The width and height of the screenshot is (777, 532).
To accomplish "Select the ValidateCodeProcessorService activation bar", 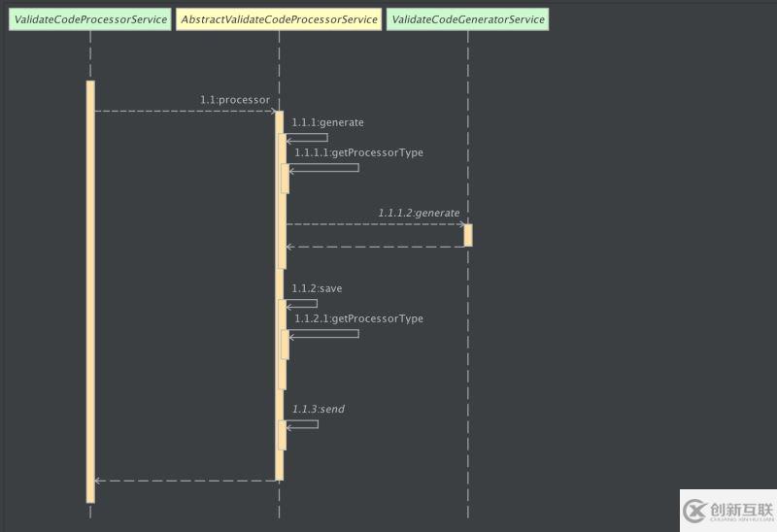I will click(x=90, y=292).
